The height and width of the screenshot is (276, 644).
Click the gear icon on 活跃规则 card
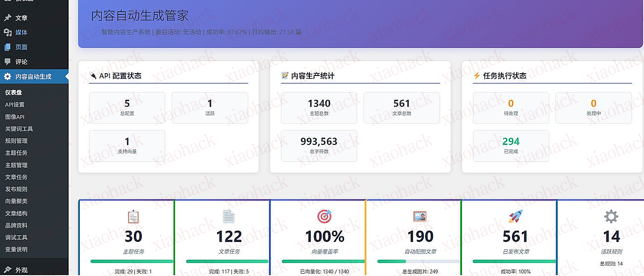tap(611, 216)
